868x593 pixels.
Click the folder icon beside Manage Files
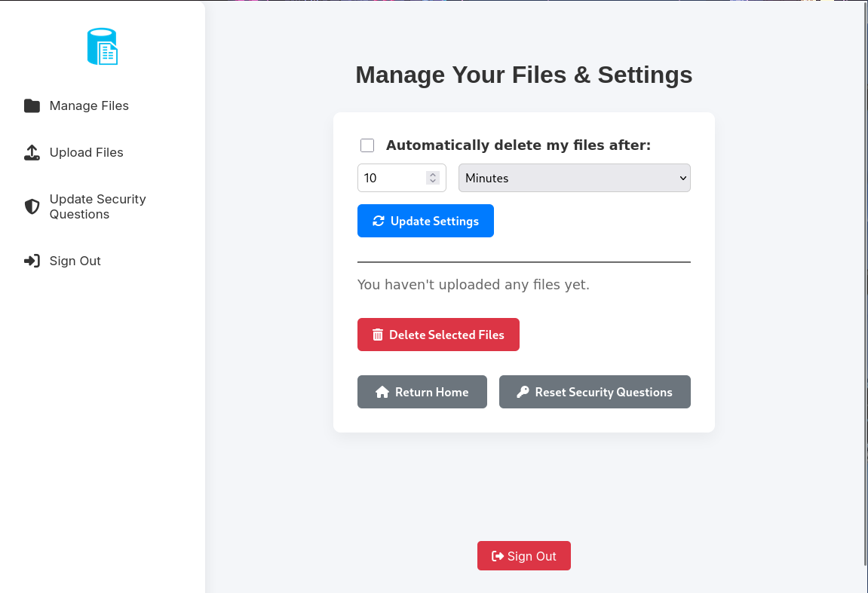point(32,106)
